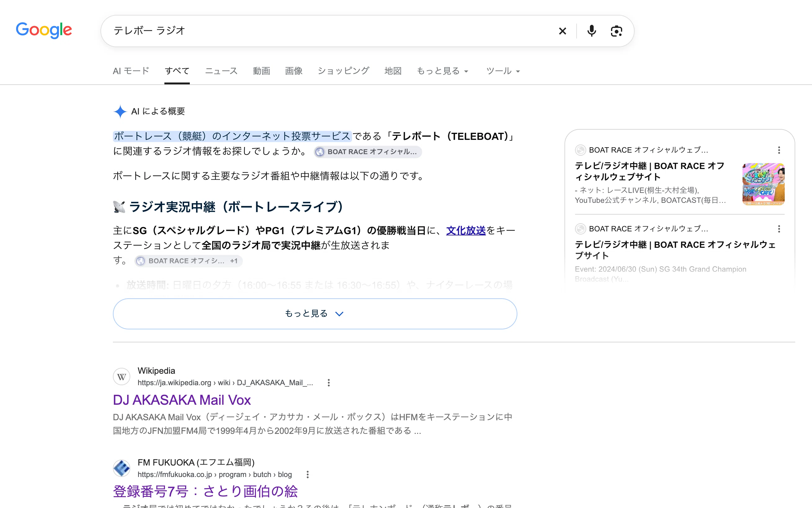Open three-dot menu of first BOAT RACE card
The height and width of the screenshot is (508, 812).
click(779, 150)
